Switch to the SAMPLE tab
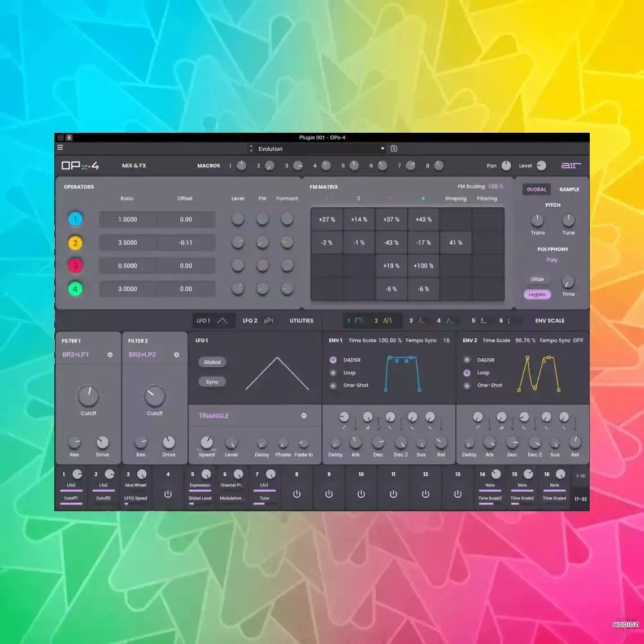The height and width of the screenshot is (644, 644). (569, 189)
